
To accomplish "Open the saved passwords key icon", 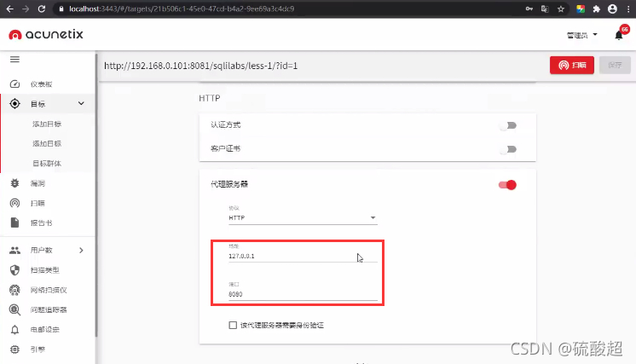I will click(x=529, y=9).
